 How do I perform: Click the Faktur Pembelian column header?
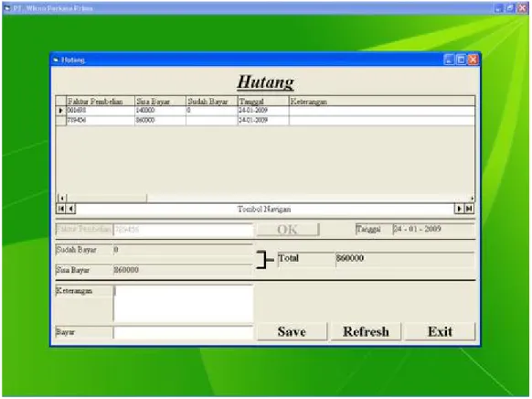pyautogui.click(x=101, y=102)
